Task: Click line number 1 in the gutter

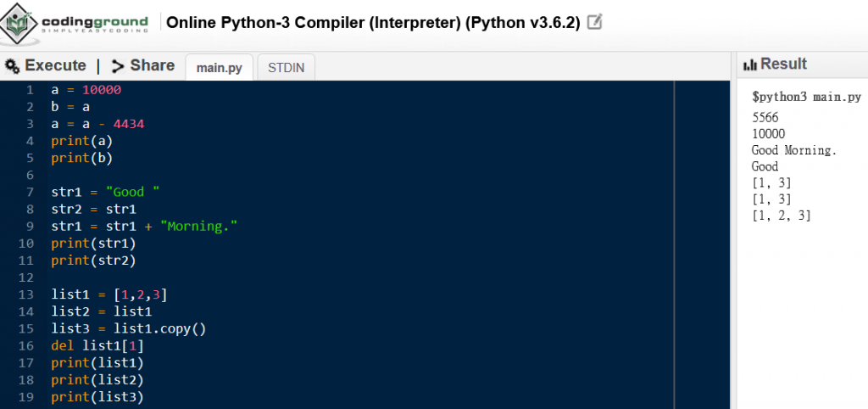Action: [x=30, y=90]
